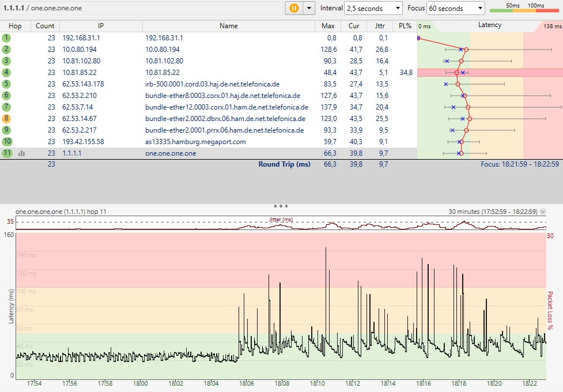563x392 pixels.
Task: Click the three-dot panel splitter handle
Action: (281, 206)
